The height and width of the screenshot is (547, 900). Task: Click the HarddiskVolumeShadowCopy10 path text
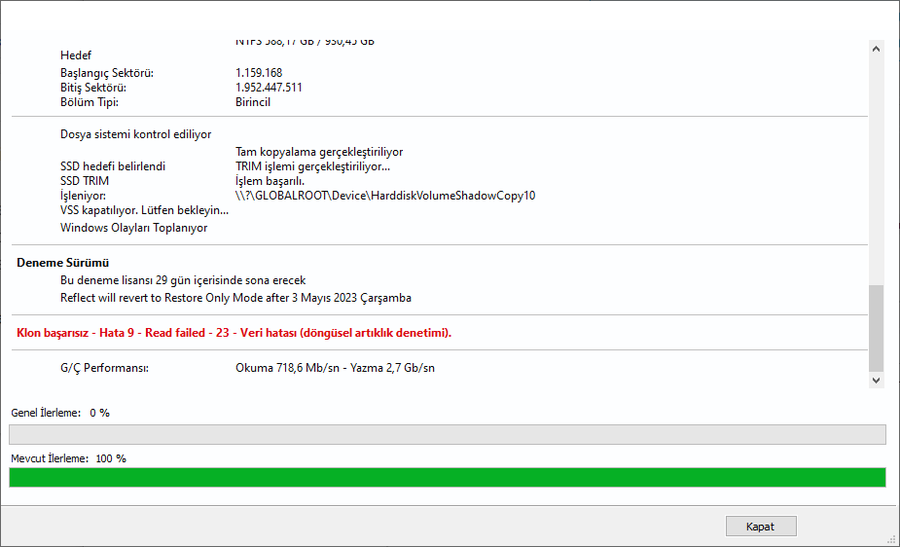point(385,196)
